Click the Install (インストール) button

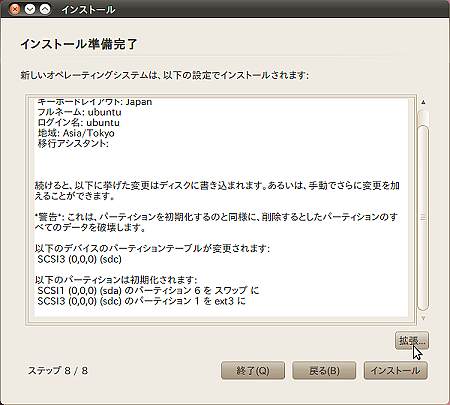coord(395,370)
